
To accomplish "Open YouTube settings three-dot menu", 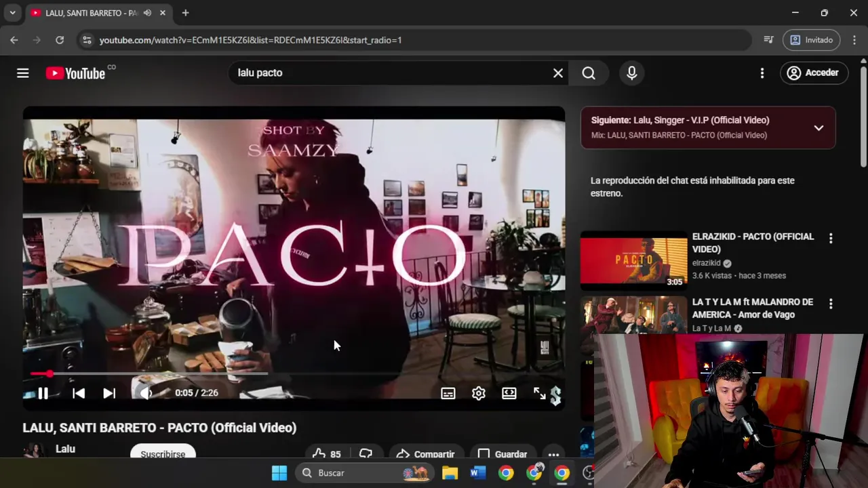I will pyautogui.click(x=762, y=73).
